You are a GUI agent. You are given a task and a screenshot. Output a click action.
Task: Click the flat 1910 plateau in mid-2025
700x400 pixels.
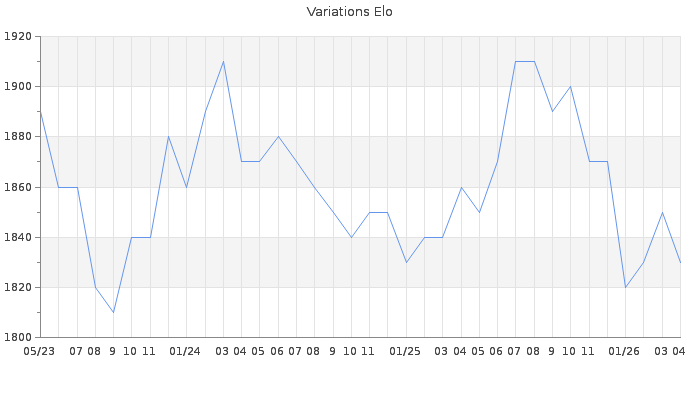[525, 62]
